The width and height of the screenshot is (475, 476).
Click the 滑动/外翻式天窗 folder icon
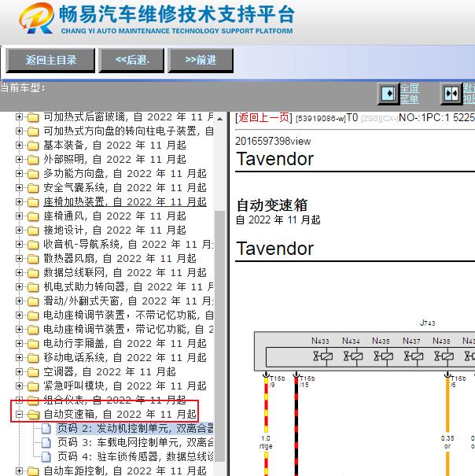pos(33,301)
